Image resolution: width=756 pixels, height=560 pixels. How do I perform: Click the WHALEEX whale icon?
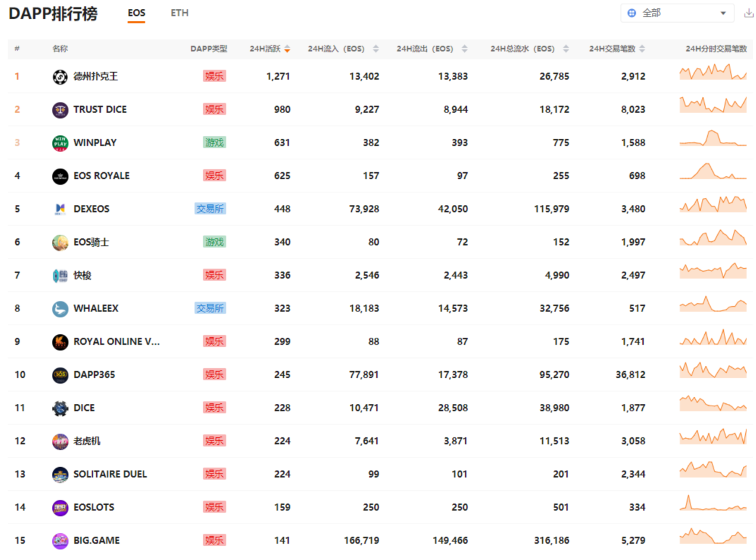[60, 309]
